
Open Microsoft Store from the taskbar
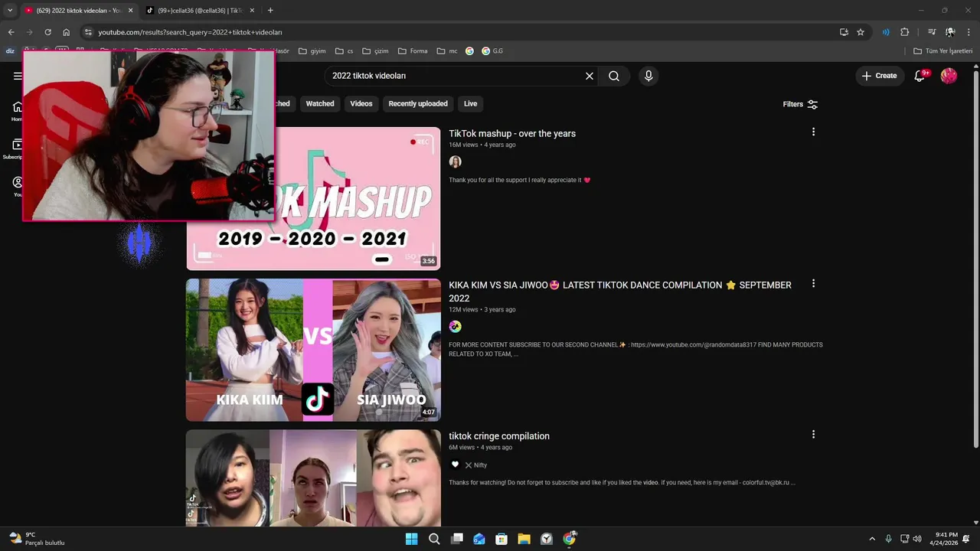click(x=501, y=539)
